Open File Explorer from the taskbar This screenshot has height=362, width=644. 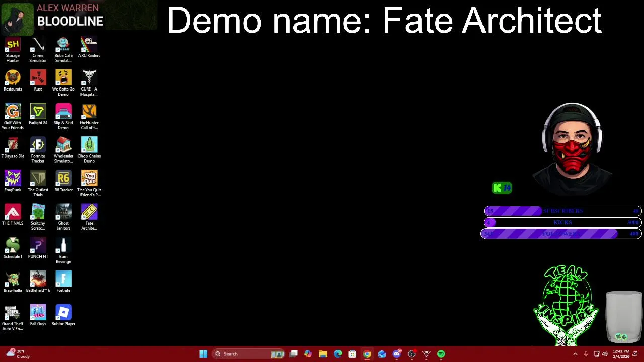point(323,354)
